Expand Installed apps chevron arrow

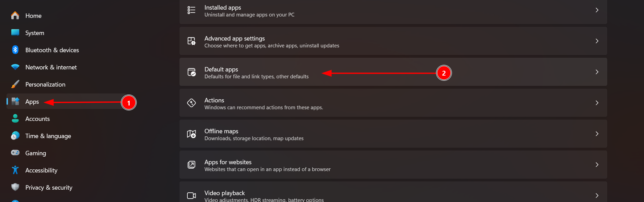tap(597, 10)
